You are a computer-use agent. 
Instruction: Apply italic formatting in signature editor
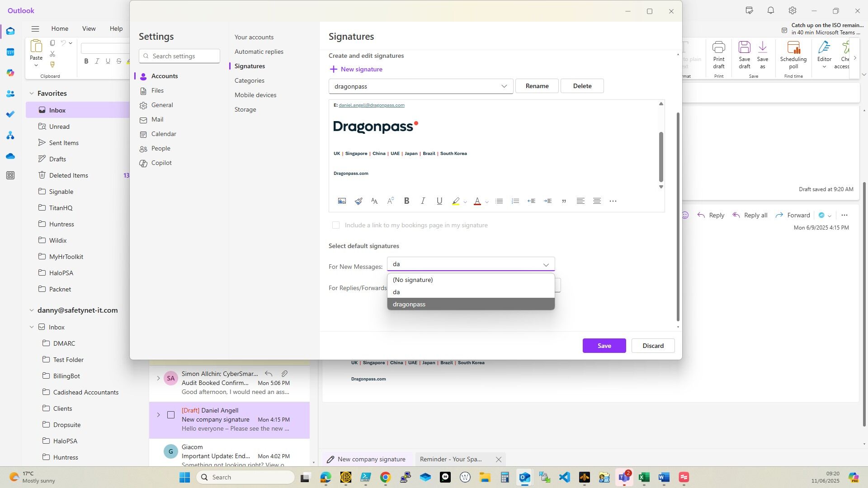click(423, 202)
